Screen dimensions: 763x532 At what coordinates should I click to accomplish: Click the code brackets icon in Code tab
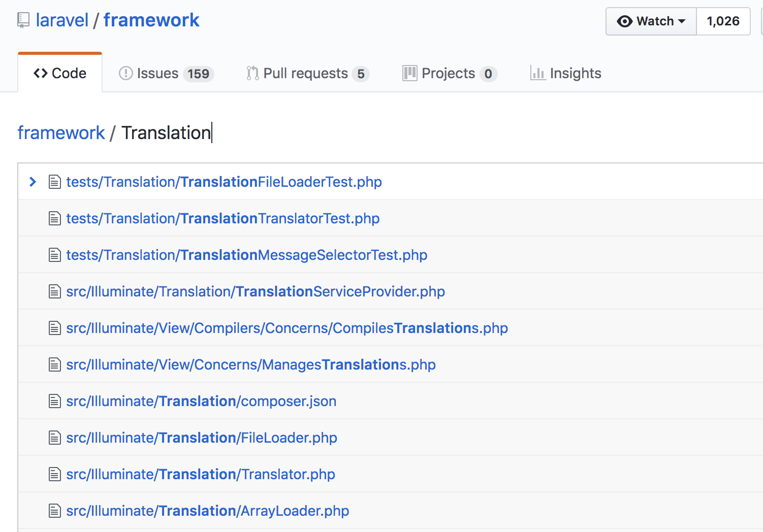pos(41,73)
